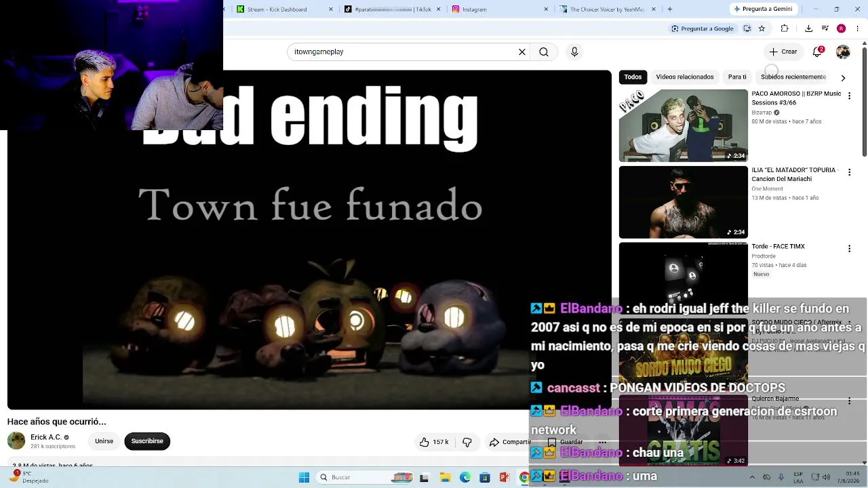
Task: Open options for Torde FACE TIMX video
Action: 849,249
